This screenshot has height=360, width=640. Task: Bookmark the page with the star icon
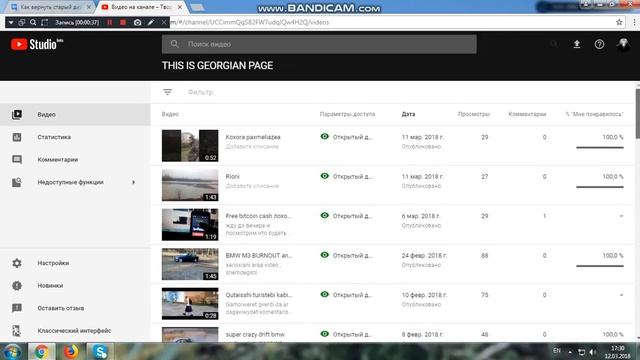tap(619, 22)
